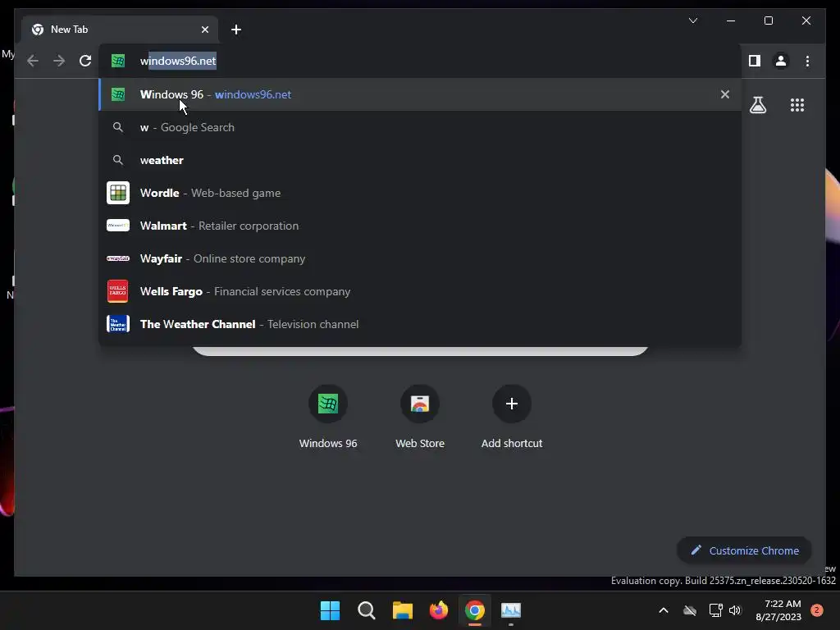
Task: Open the tab search dropdown chevron
Action: pyautogui.click(x=692, y=21)
